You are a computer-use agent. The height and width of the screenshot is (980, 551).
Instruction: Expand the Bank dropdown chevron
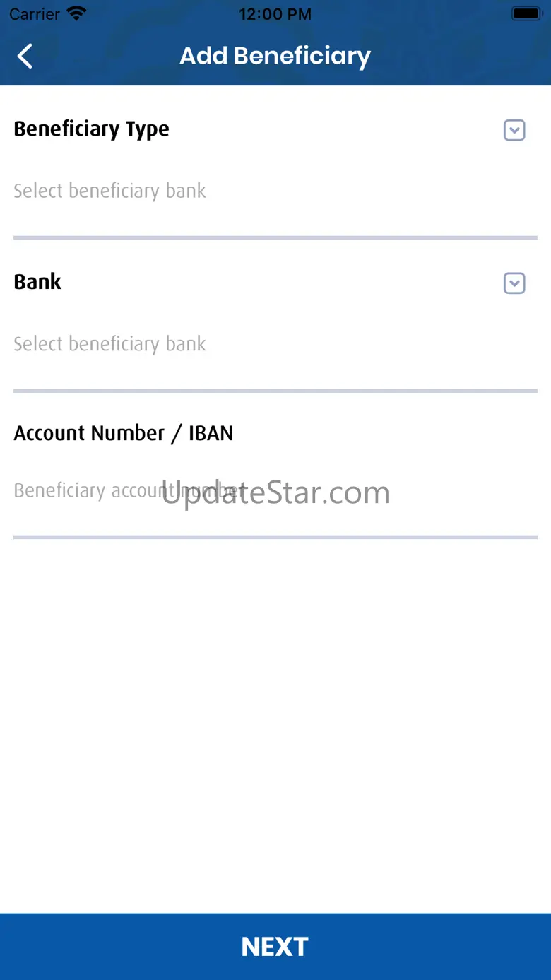click(x=514, y=283)
